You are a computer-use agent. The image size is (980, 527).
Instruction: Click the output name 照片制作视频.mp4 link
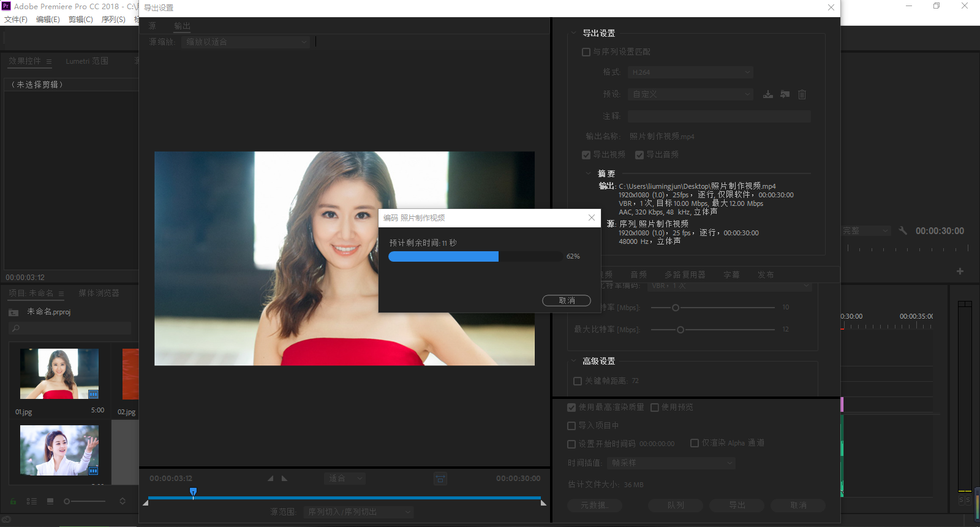[x=661, y=136]
